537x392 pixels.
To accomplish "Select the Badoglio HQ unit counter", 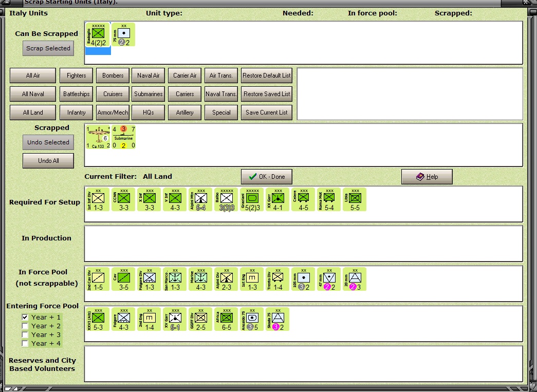I will (x=98, y=34).
